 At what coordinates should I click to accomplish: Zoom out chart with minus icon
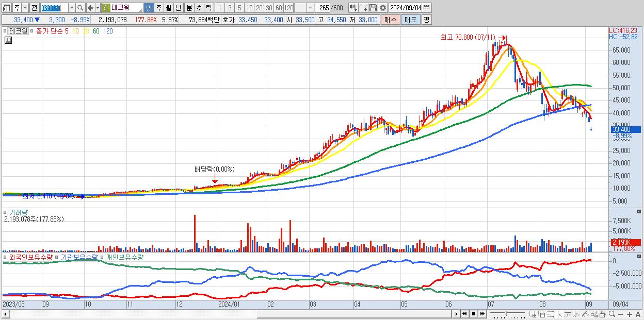(x=620, y=314)
